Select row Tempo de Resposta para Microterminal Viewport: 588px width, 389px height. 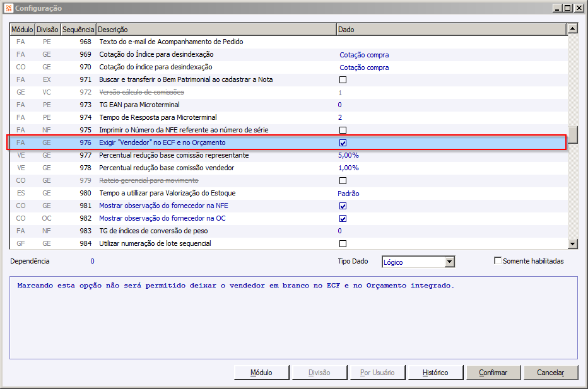click(x=288, y=118)
